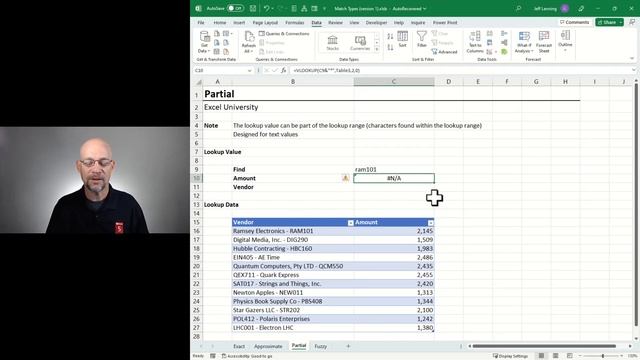Image resolution: width=640 pixels, height=360 pixels.
Task: Select the Currencies data type
Action: [x=360, y=43]
